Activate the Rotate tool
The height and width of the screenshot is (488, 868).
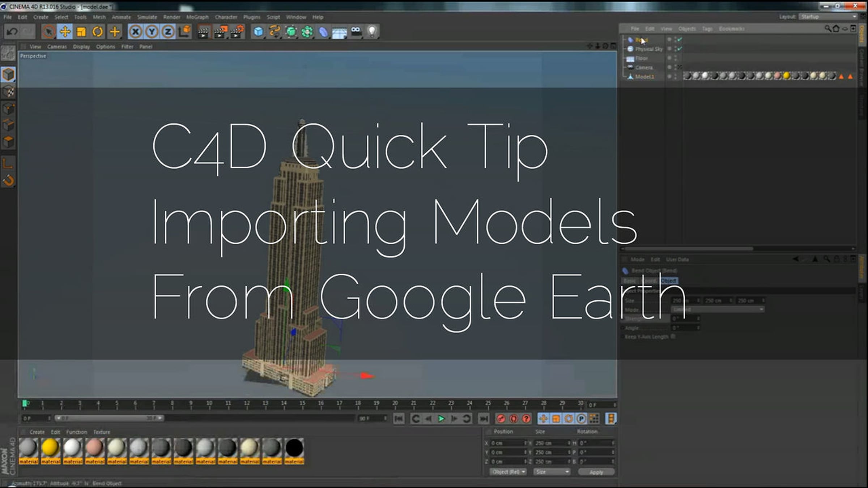[98, 32]
